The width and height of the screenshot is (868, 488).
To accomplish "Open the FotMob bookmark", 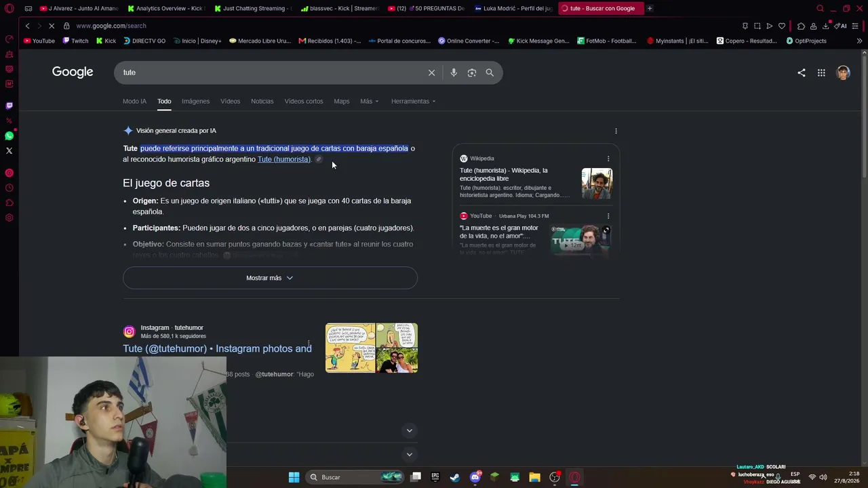I will pos(607,41).
